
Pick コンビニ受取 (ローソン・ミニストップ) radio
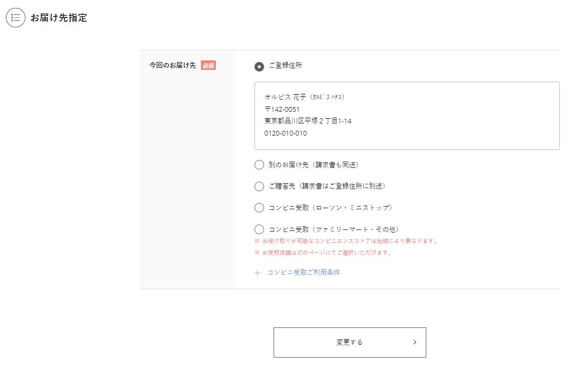(259, 208)
